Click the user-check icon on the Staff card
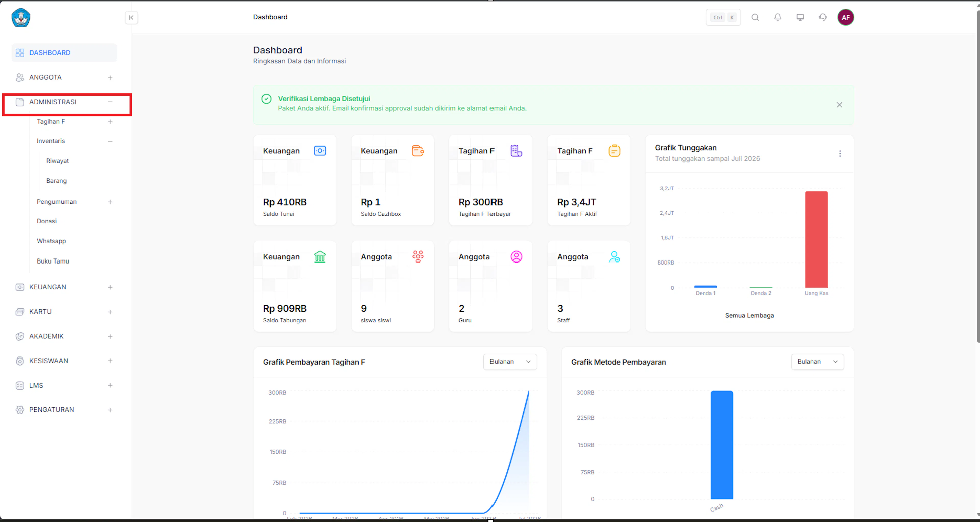Screen dimensions: 980x522 point(614,257)
